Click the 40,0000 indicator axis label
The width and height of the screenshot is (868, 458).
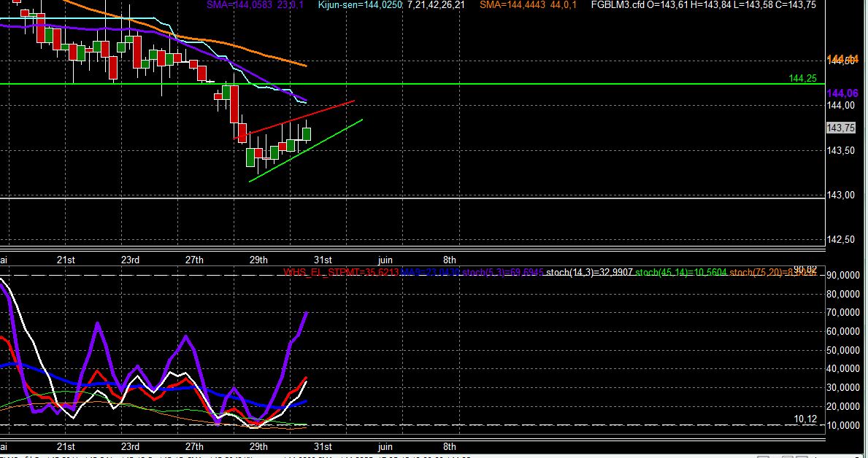click(x=844, y=369)
